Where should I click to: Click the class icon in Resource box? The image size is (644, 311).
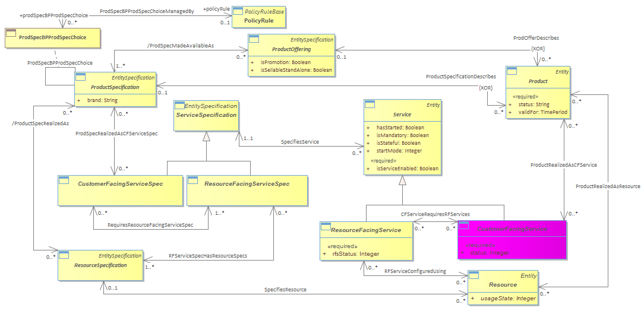pyautogui.click(x=473, y=276)
